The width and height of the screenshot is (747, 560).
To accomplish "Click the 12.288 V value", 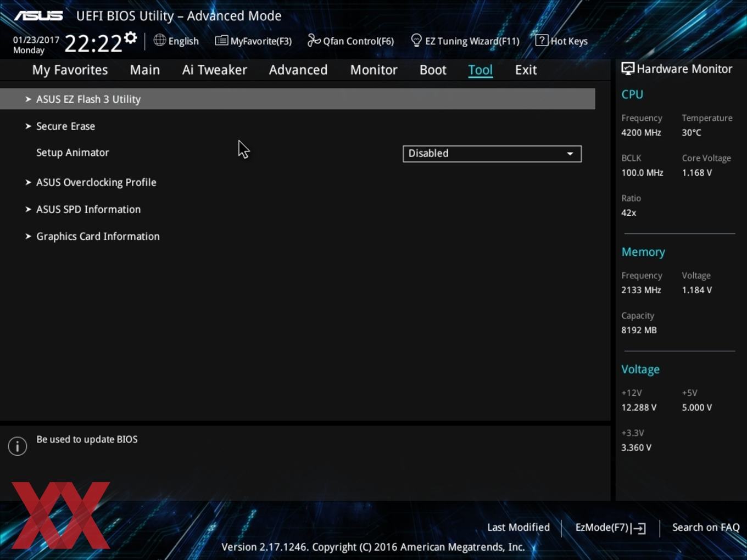I will click(639, 407).
